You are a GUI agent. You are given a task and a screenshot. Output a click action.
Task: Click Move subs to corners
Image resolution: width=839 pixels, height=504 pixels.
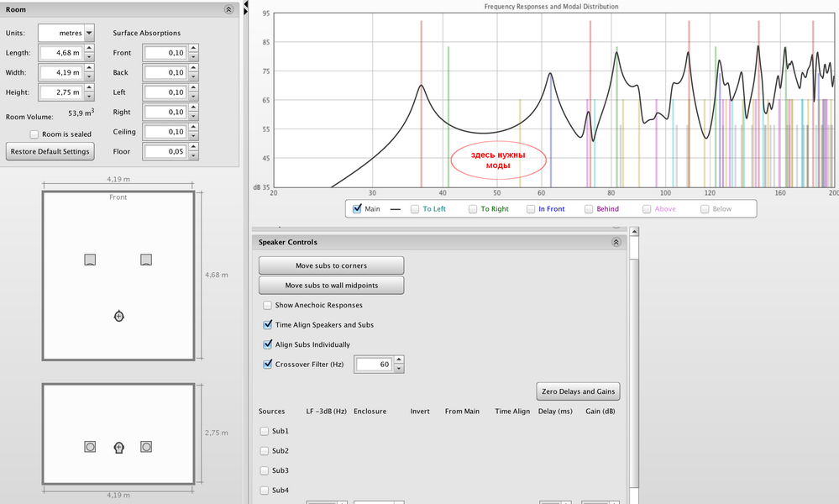pyautogui.click(x=331, y=265)
